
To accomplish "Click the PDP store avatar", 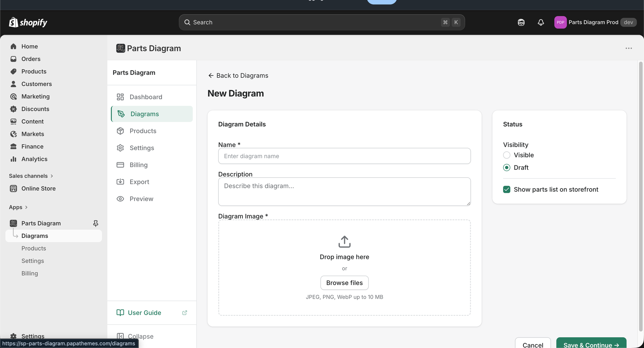I will point(560,22).
